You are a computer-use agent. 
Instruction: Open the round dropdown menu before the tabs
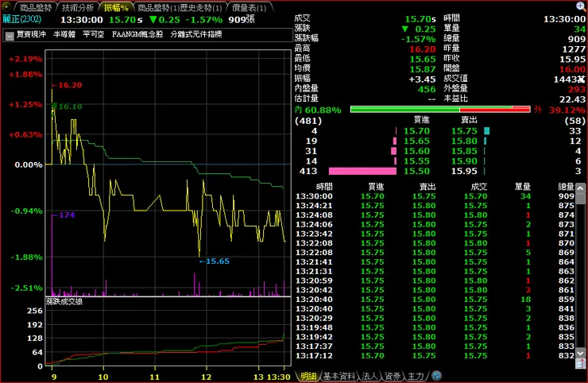(x=6, y=6)
